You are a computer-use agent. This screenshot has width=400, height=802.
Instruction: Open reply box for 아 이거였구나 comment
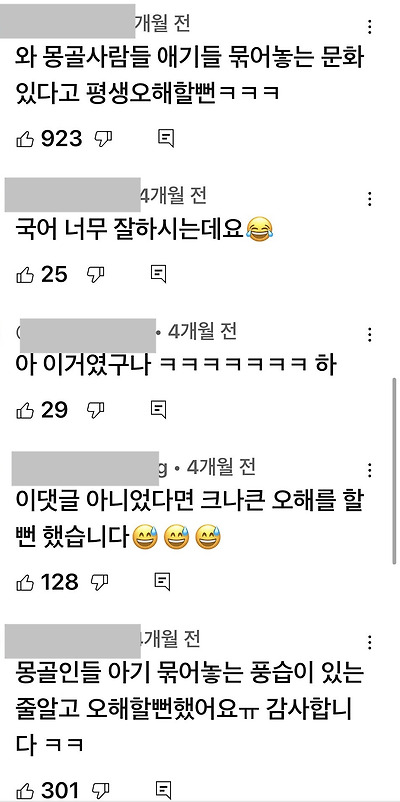pyautogui.click(x=159, y=409)
